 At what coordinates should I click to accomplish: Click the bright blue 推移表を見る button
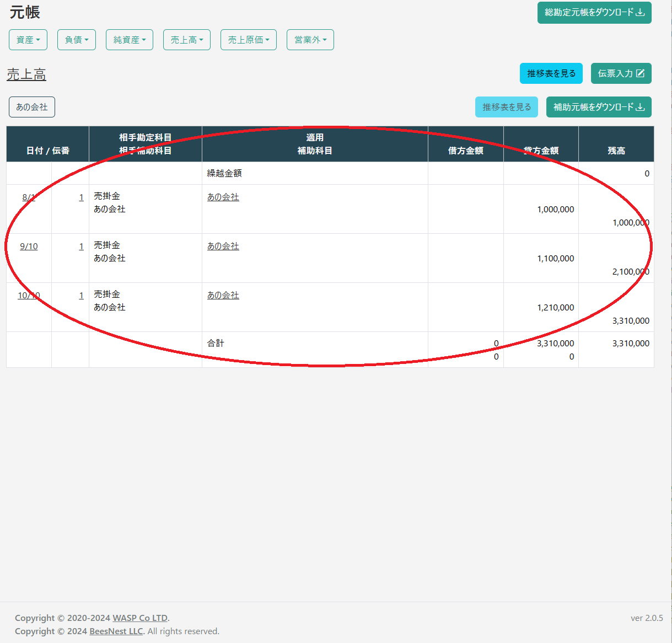tap(551, 73)
